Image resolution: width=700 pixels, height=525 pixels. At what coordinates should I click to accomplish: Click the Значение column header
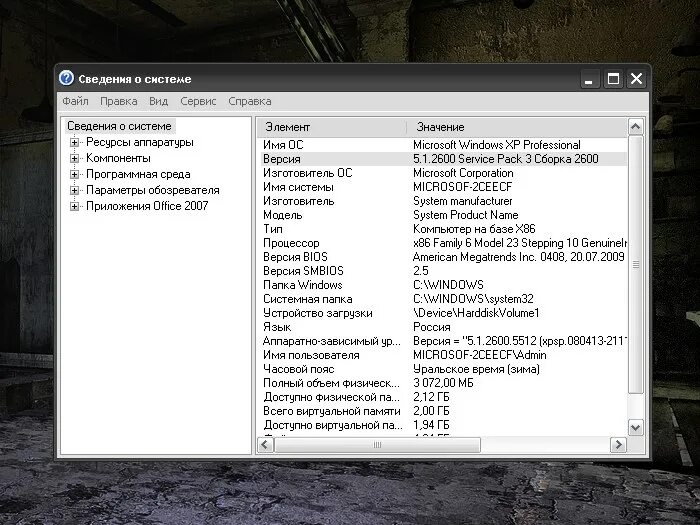tap(517, 127)
